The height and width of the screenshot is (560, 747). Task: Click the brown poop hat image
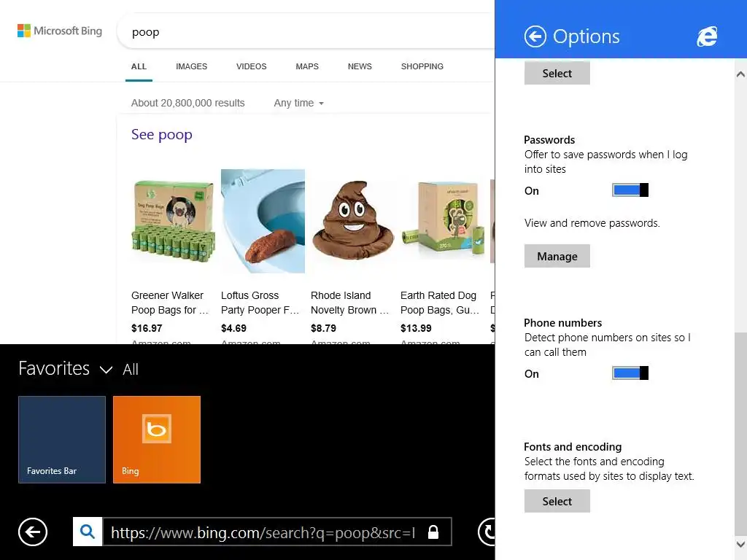tap(353, 220)
